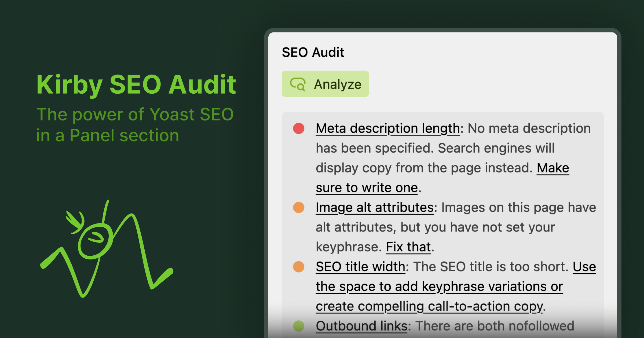Image resolution: width=644 pixels, height=338 pixels.
Task: Follow the 'Fix that' link
Action: (408, 247)
